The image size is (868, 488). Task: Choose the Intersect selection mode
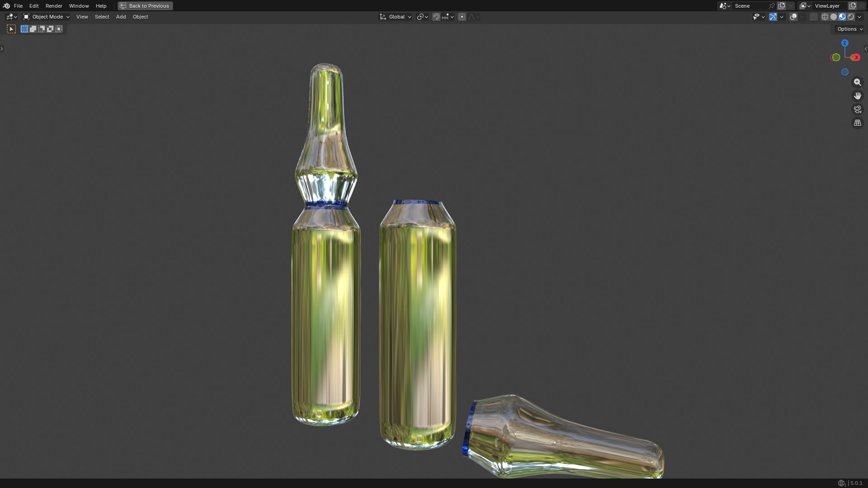coord(59,29)
